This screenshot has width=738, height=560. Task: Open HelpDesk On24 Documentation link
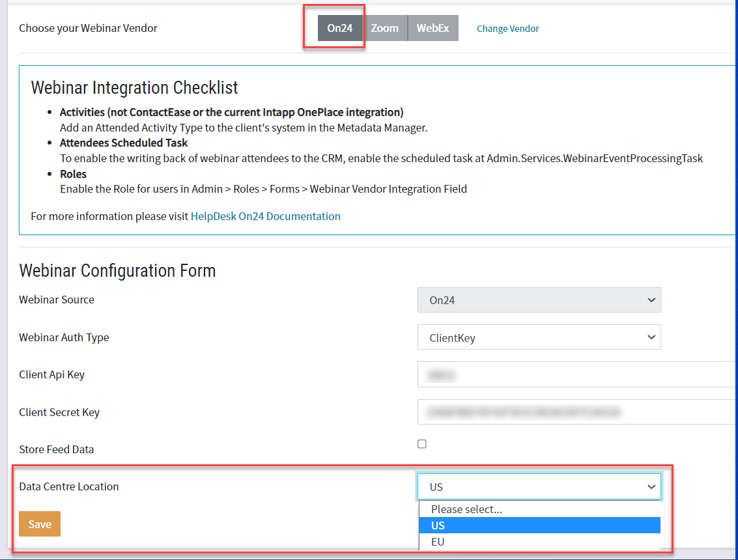click(266, 216)
